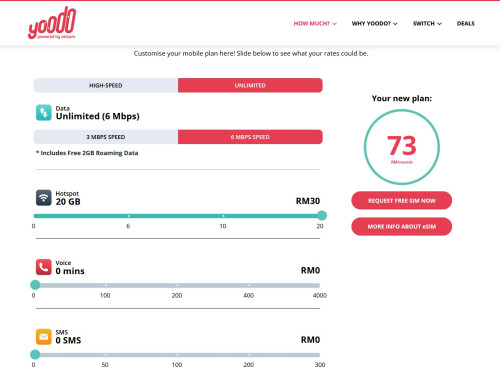Click the Data arrows icon

click(x=44, y=113)
